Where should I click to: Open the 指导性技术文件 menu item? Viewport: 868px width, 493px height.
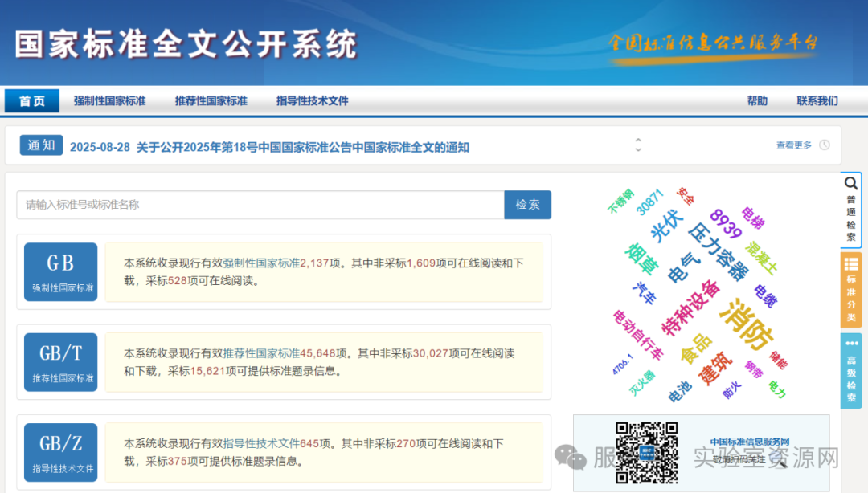tap(313, 101)
